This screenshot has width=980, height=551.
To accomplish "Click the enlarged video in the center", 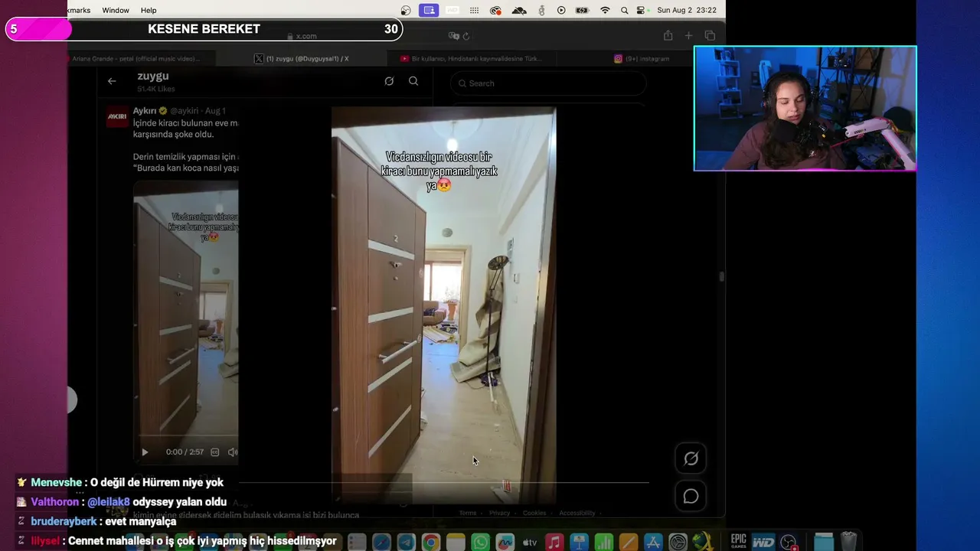I will [444, 306].
